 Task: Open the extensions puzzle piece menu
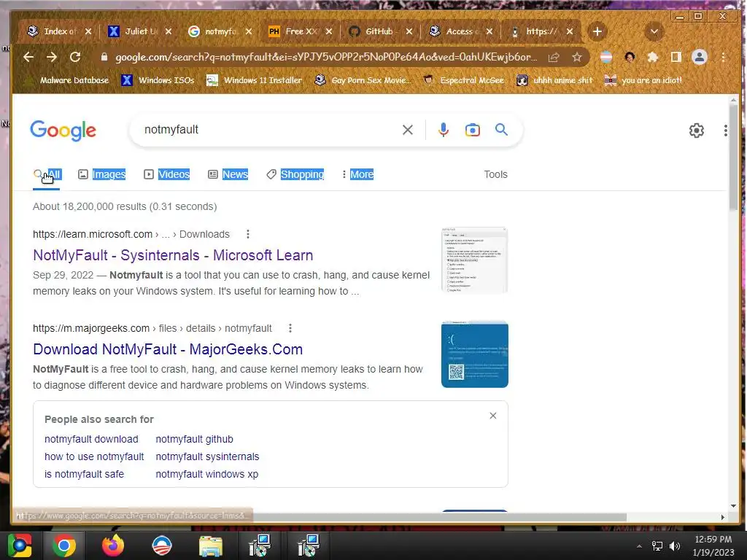pos(653,57)
